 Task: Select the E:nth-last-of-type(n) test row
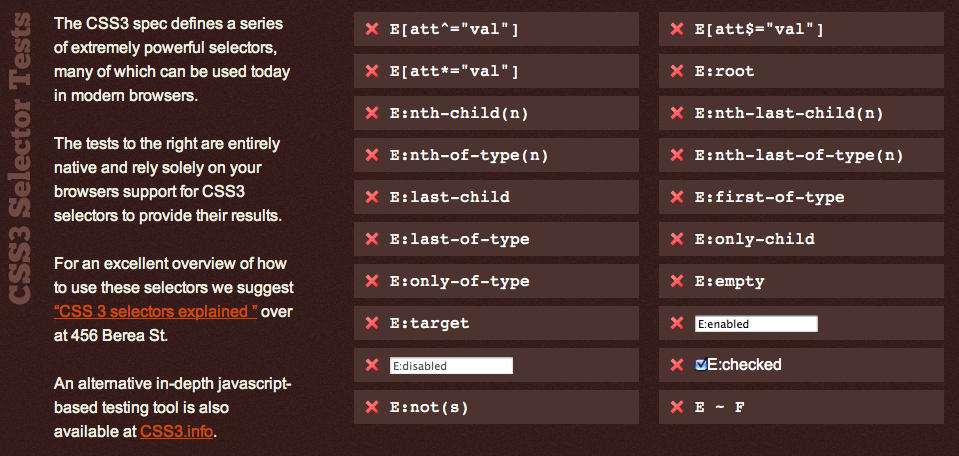(x=799, y=155)
